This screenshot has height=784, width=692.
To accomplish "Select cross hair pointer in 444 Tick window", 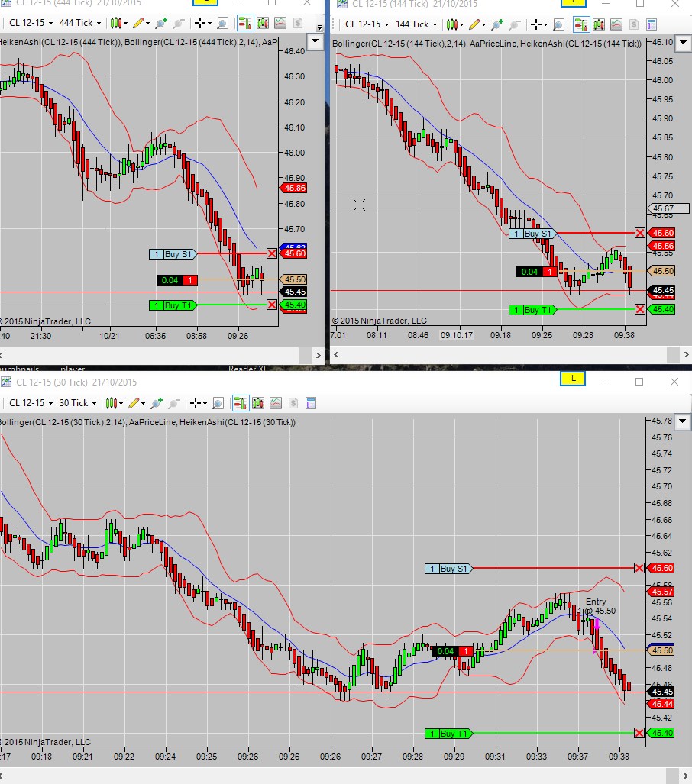I will tap(202, 23).
